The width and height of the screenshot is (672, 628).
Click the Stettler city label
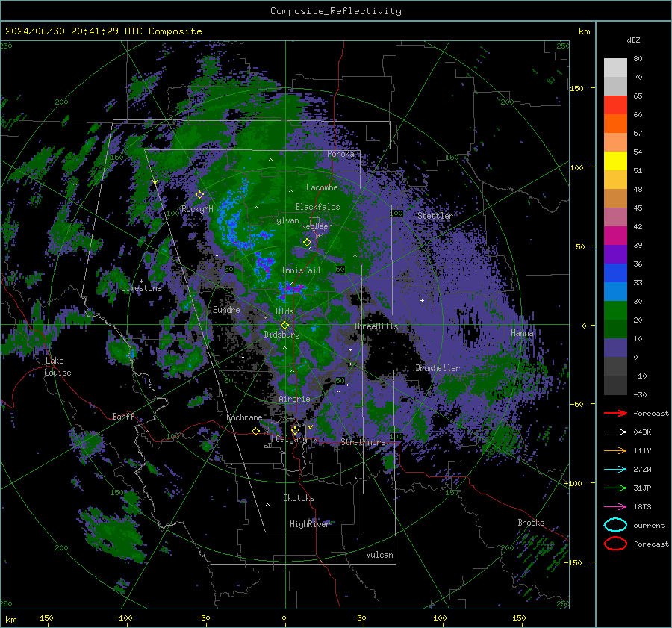point(435,216)
